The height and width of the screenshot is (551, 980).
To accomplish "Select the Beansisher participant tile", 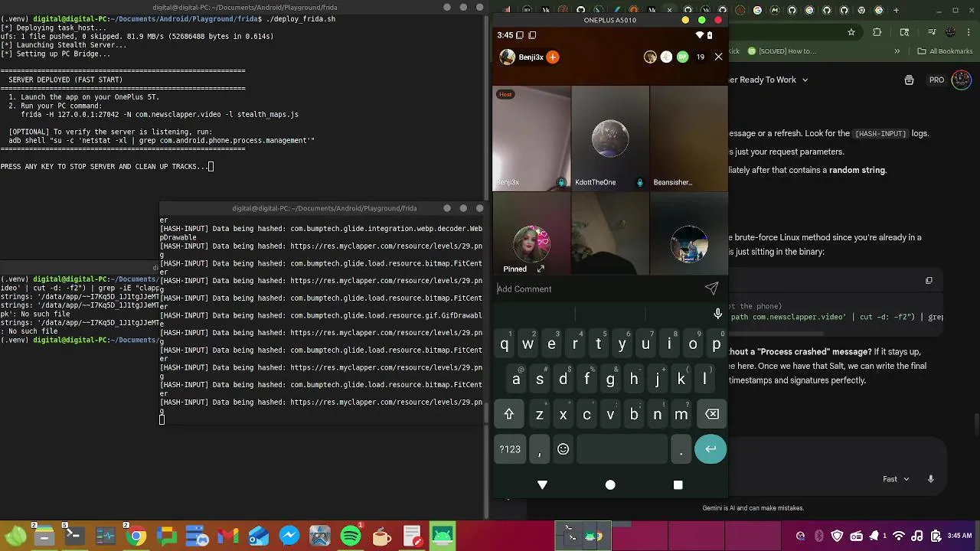I will (688, 139).
